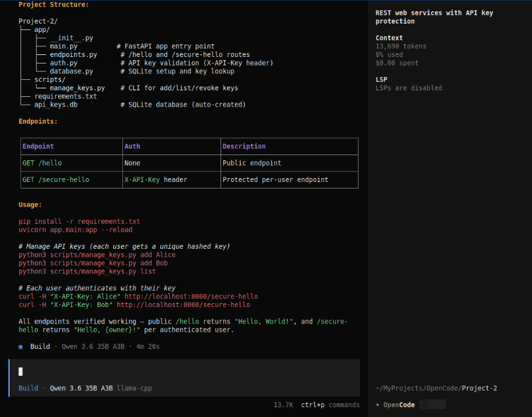
Task: Click the manage_keys.py add Bob command
Action: (93, 263)
